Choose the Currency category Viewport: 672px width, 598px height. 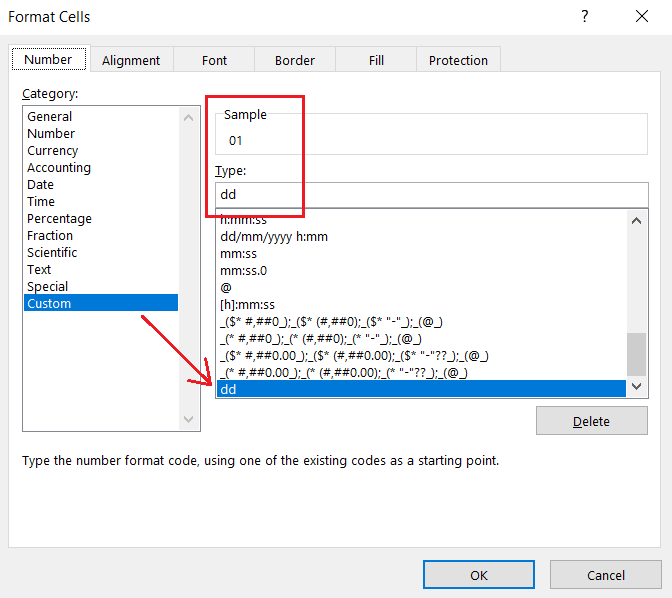[53, 151]
